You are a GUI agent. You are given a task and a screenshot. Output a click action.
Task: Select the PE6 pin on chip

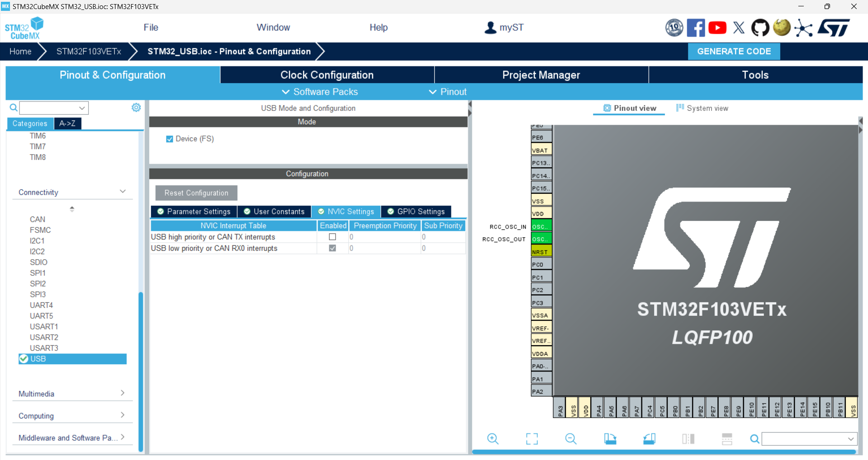click(541, 137)
